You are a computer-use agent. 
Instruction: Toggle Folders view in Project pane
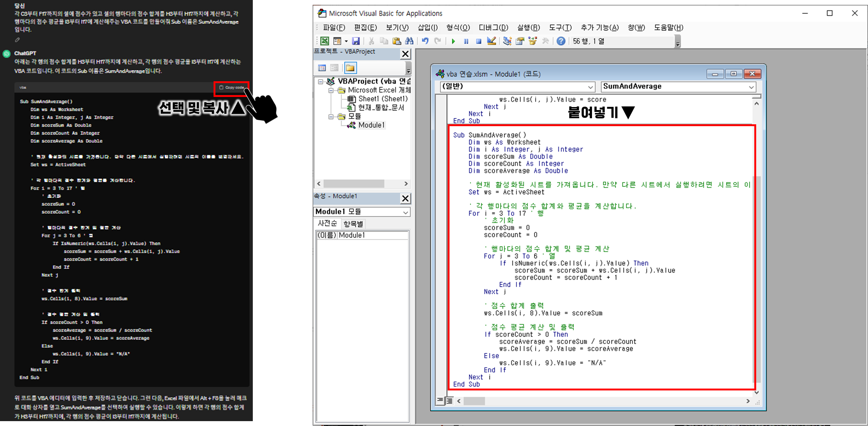click(350, 68)
